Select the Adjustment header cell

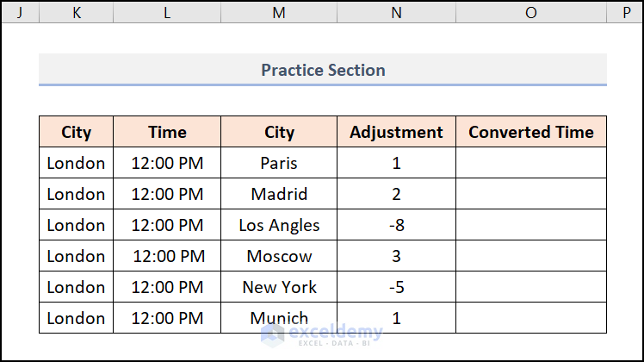click(x=396, y=132)
